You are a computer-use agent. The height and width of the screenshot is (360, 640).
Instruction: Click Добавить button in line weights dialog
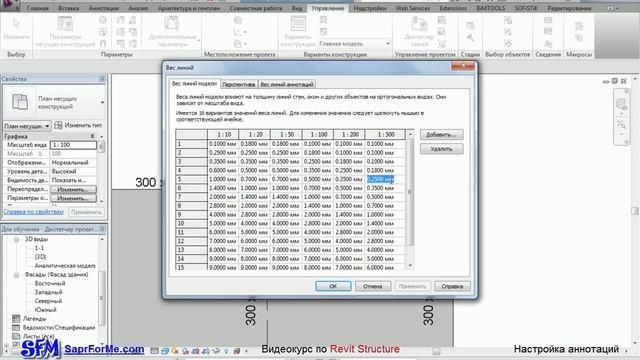(x=442, y=135)
